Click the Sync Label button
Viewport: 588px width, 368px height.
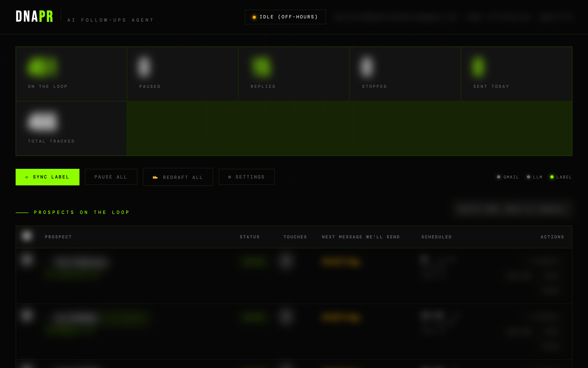[47, 177]
